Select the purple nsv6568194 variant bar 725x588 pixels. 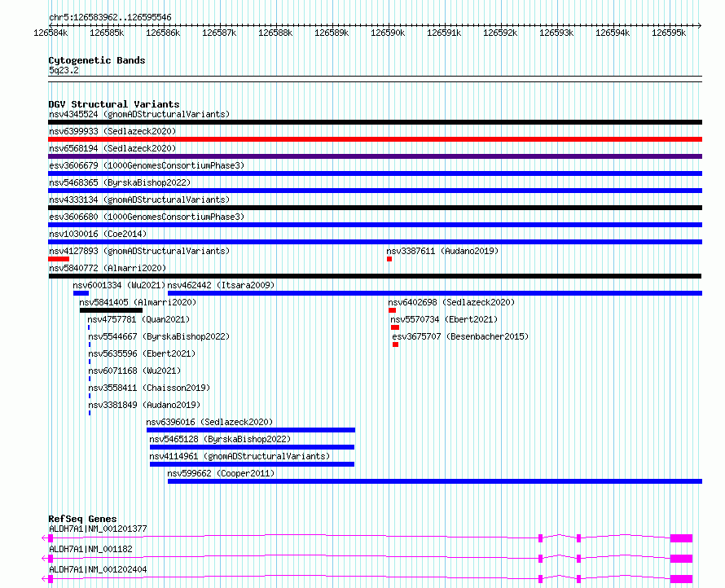(375, 156)
